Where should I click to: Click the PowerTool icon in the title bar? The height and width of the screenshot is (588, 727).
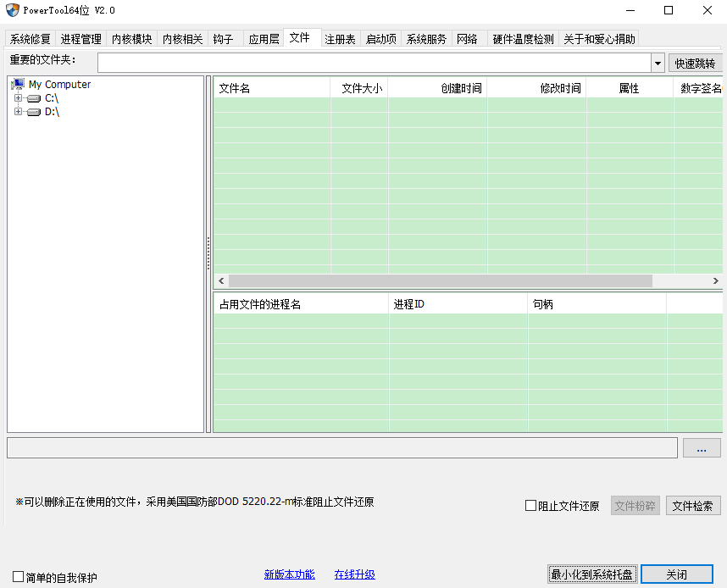[11, 10]
